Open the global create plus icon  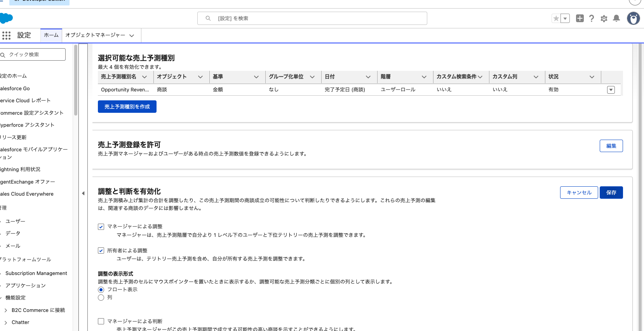(580, 18)
